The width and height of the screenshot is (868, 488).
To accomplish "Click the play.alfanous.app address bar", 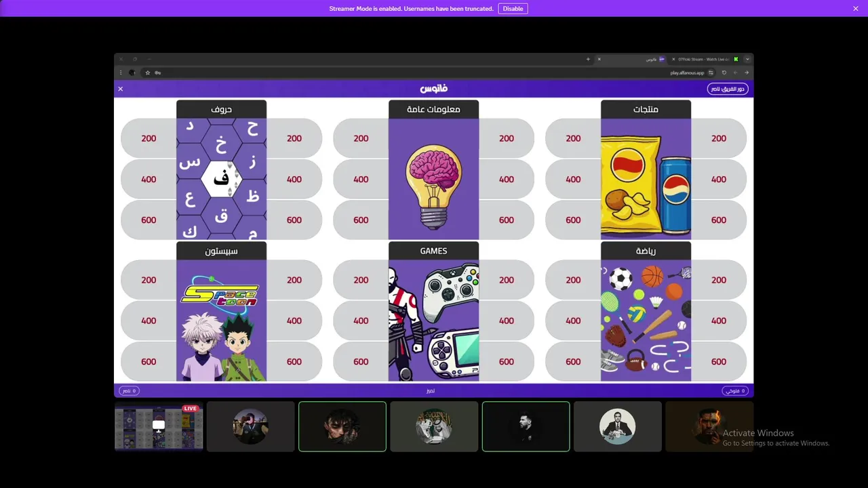I will tap(429, 73).
